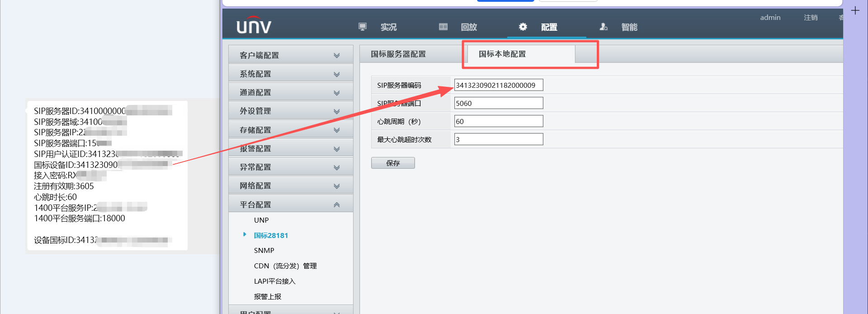Click the 保存 button
Image resolution: width=868 pixels, height=314 pixels.
coord(392,163)
